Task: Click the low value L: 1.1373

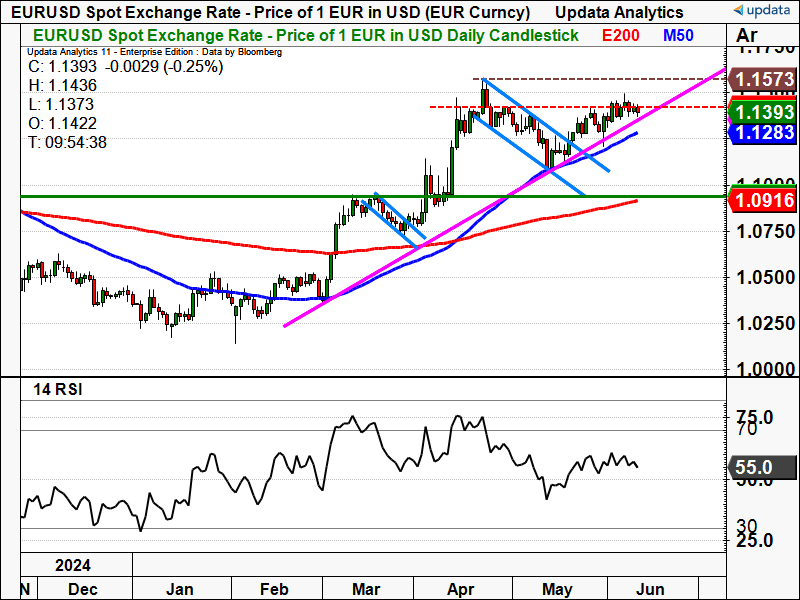Action: (x=61, y=104)
